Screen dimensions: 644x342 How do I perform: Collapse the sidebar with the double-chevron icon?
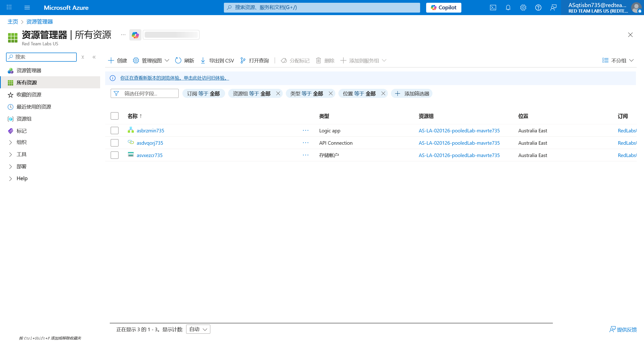[x=94, y=57]
